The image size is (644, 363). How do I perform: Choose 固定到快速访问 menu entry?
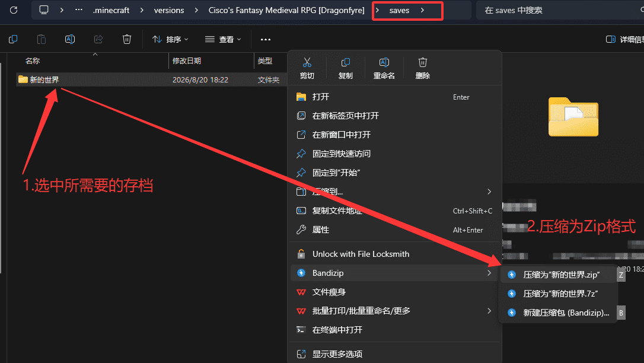(x=394, y=154)
